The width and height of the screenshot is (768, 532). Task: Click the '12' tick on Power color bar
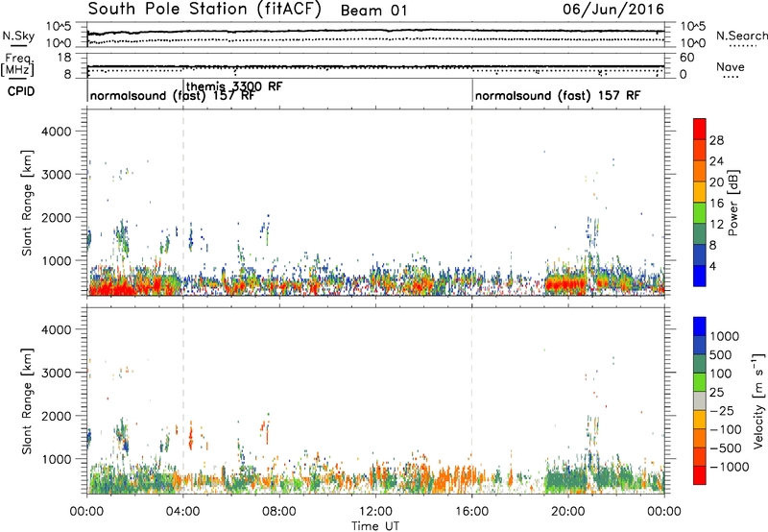[x=716, y=225]
